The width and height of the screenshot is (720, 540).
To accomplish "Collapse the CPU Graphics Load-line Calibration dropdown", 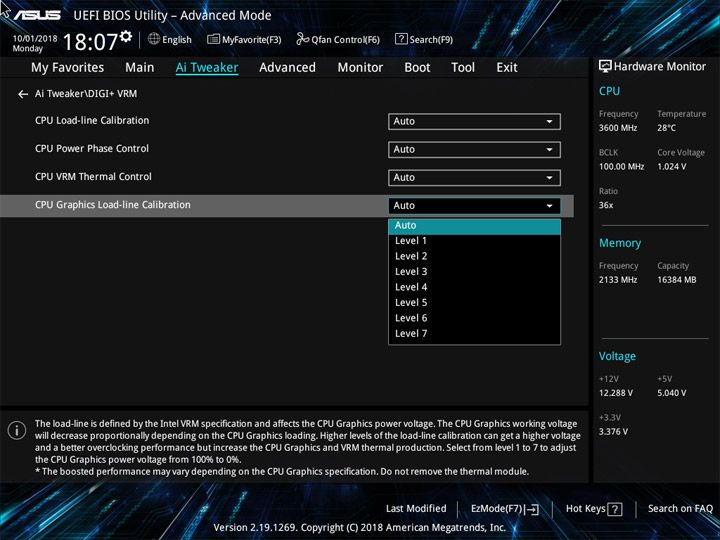I will click(474, 206).
